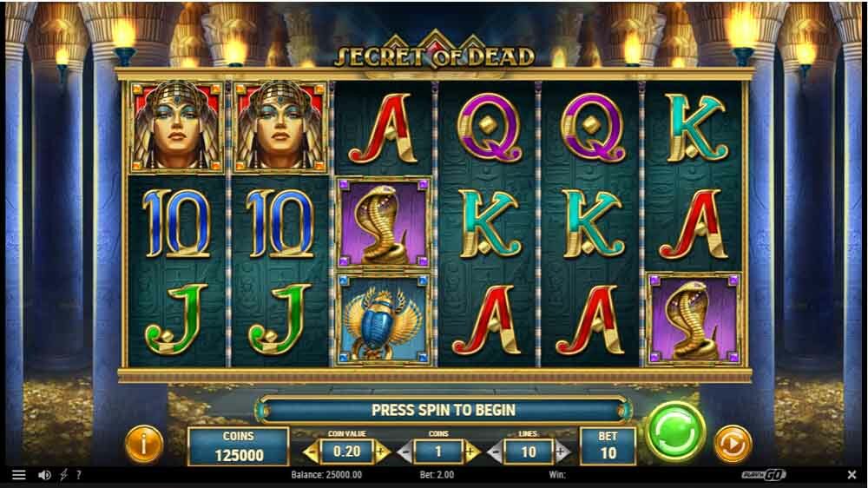Mute the game sound with the speaker icon

pos(45,475)
